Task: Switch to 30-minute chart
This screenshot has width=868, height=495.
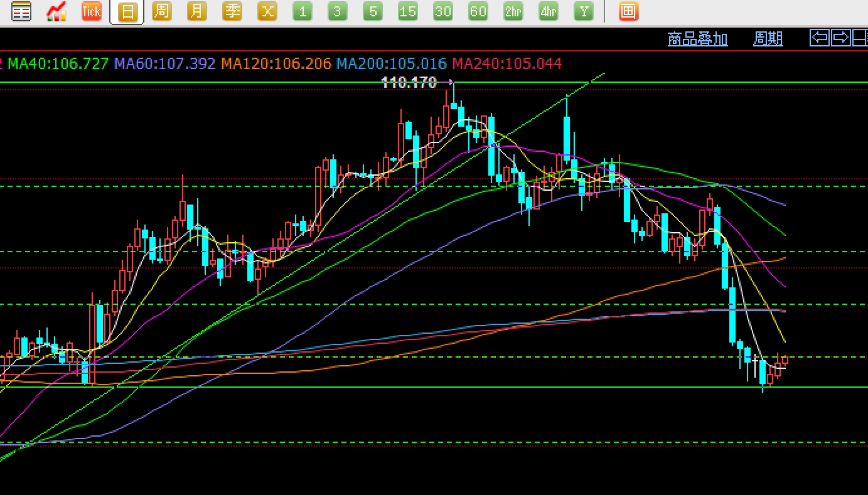Action: pyautogui.click(x=443, y=11)
